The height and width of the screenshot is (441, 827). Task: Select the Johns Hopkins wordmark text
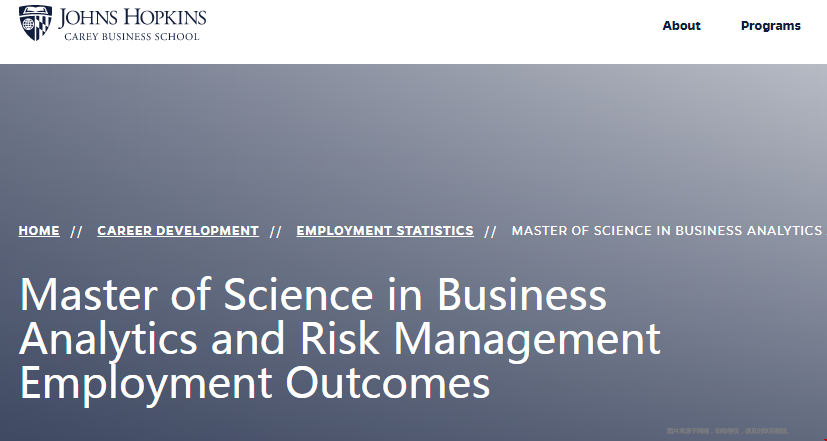click(132, 17)
